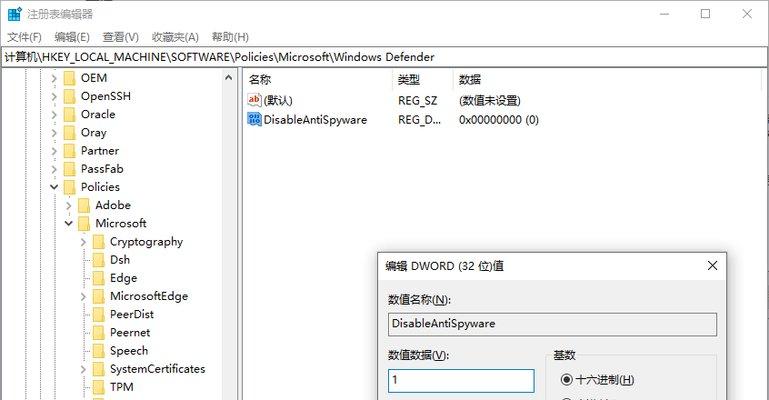Expand the PassFab key
This screenshot has width=769, height=400.
54,169
